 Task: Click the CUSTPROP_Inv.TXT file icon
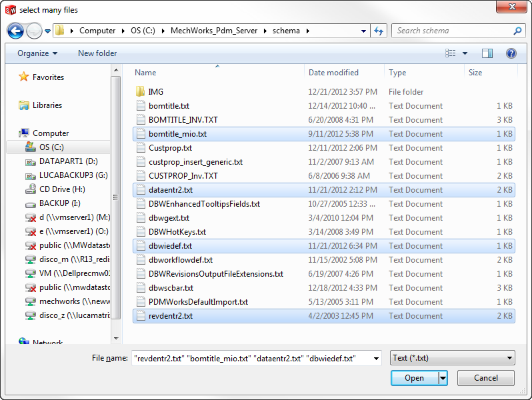(x=141, y=176)
